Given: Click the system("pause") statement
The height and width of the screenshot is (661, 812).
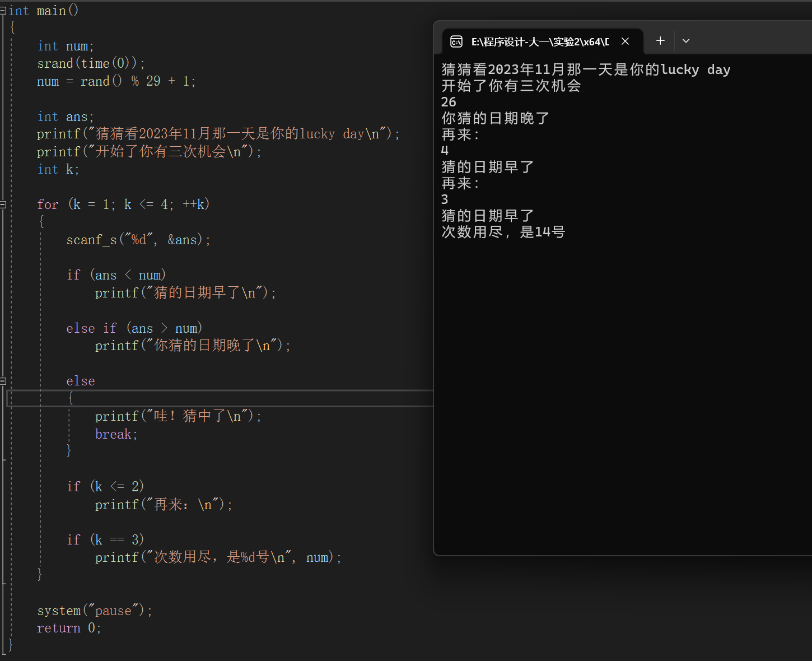Looking at the screenshot, I should [x=94, y=611].
